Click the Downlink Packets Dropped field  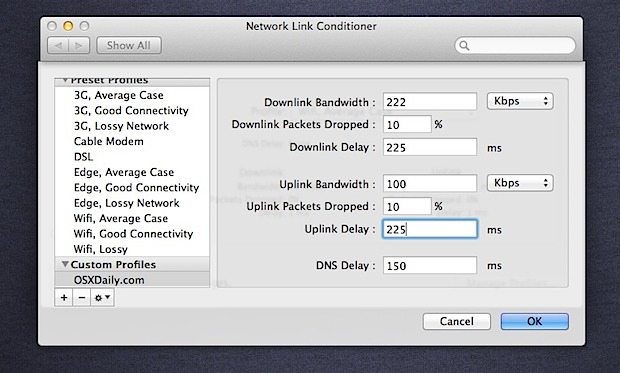coord(407,125)
